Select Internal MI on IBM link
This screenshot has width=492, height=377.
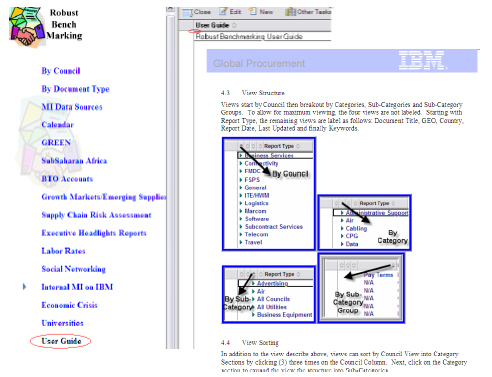point(77,287)
